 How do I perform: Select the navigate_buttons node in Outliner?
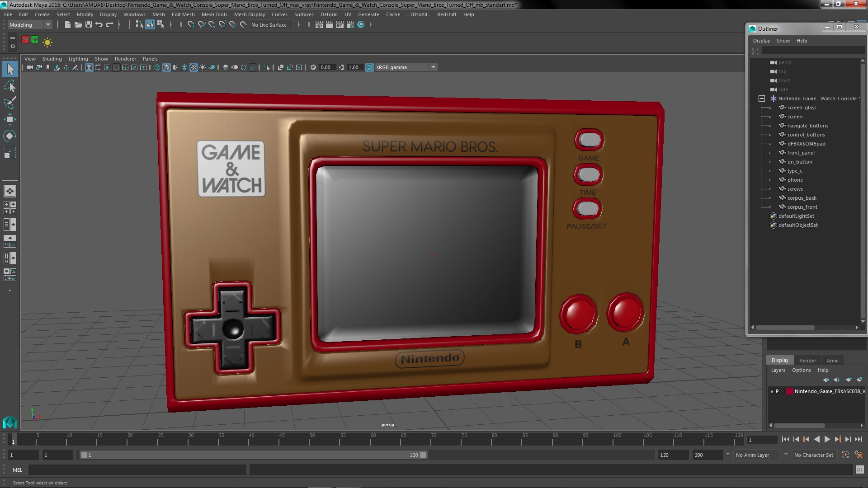click(807, 126)
